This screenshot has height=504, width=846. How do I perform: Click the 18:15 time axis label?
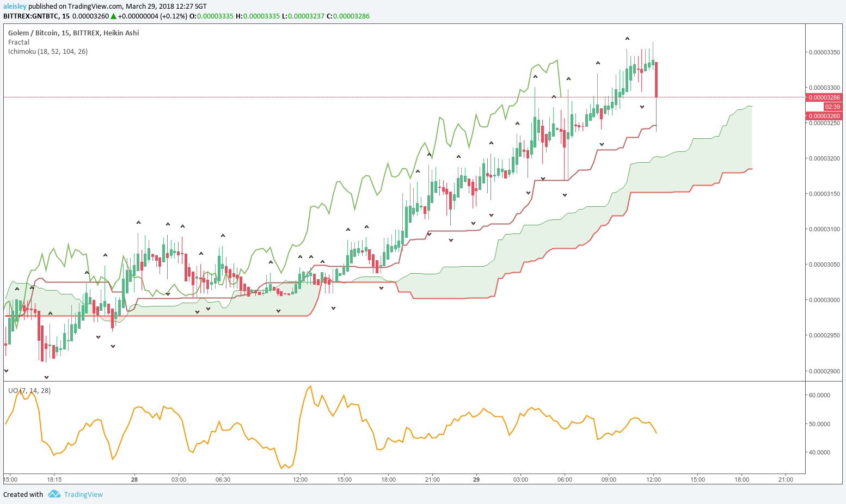[x=54, y=480]
